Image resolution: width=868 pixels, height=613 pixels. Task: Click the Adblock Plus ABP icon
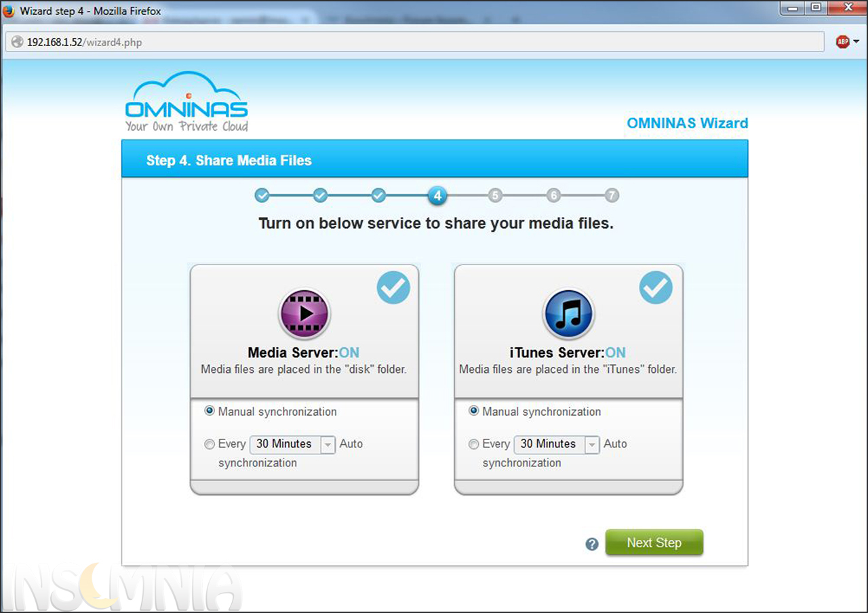click(x=843, y=42)
